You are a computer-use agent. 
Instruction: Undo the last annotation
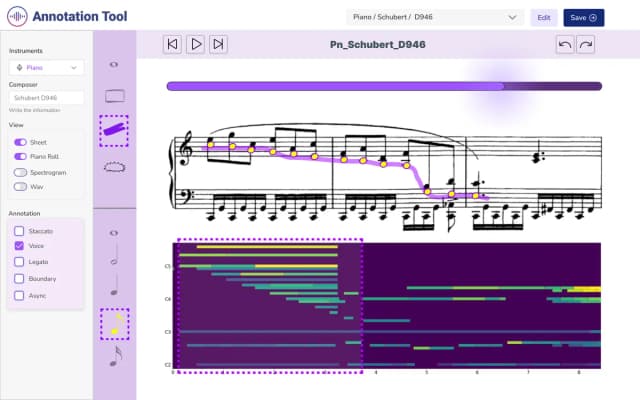pos(565,44)
